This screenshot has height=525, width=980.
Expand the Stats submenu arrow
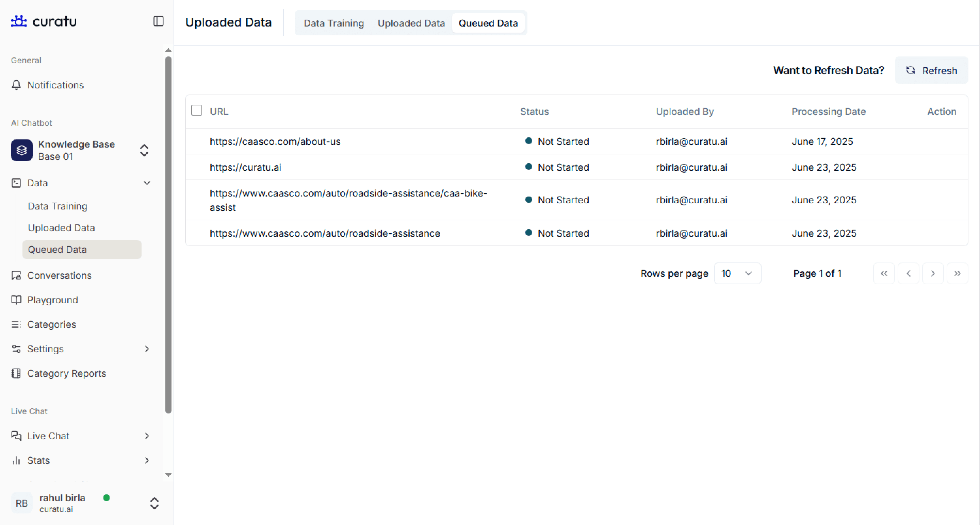(147, 460)
